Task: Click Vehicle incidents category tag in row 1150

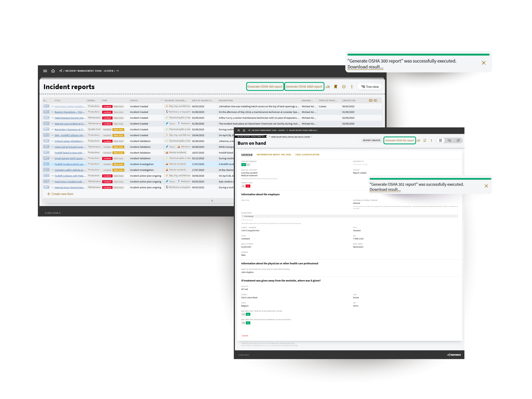Action: (x=176, y=152)
